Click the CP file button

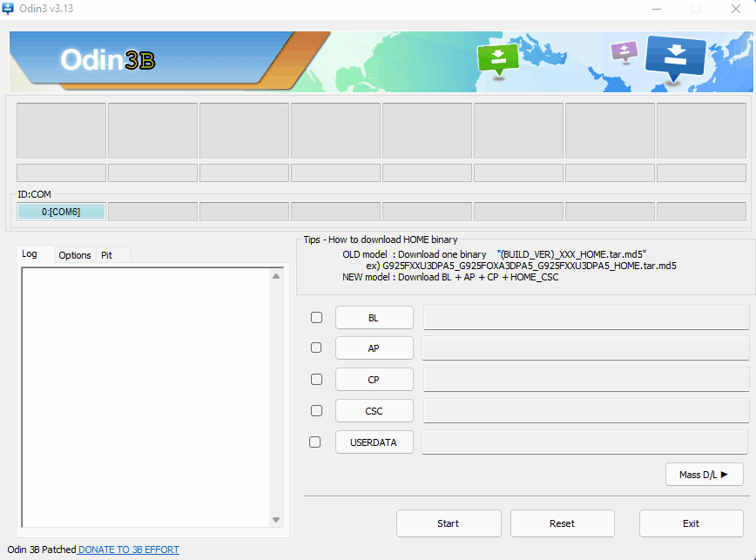click(x=375, y=379)
